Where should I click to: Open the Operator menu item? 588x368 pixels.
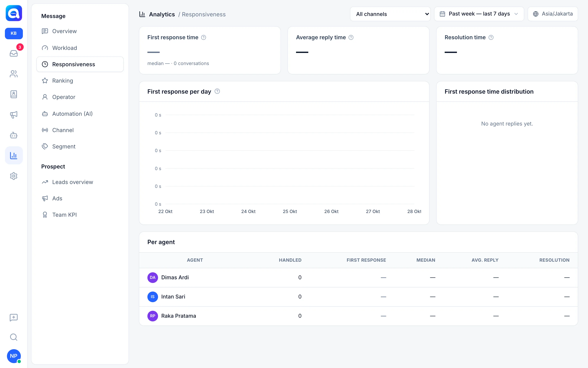[80, 97]
